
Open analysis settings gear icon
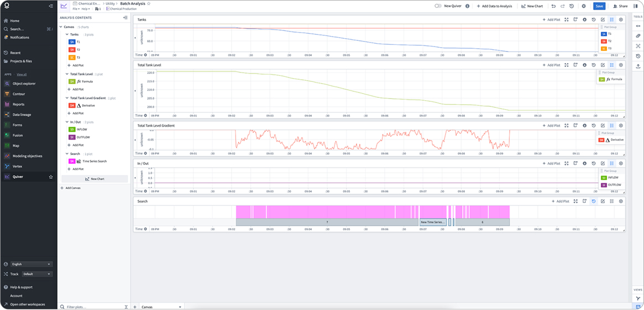click(x=584, y=6)
